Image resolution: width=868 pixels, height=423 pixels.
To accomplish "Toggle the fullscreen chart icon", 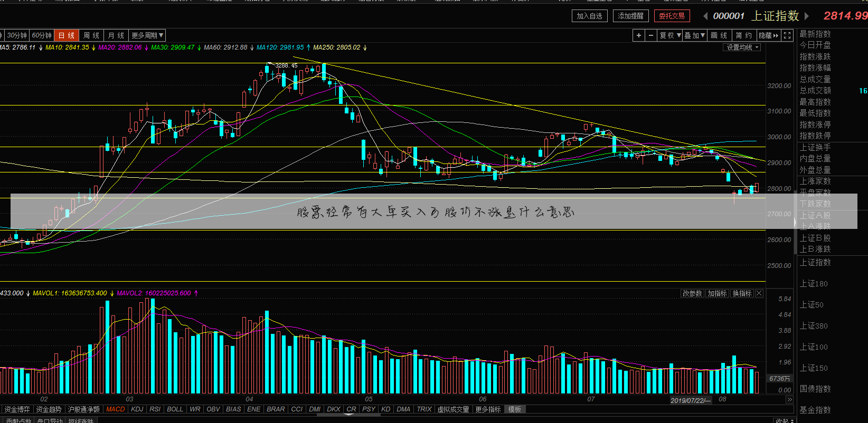I will tap(787, 35).
